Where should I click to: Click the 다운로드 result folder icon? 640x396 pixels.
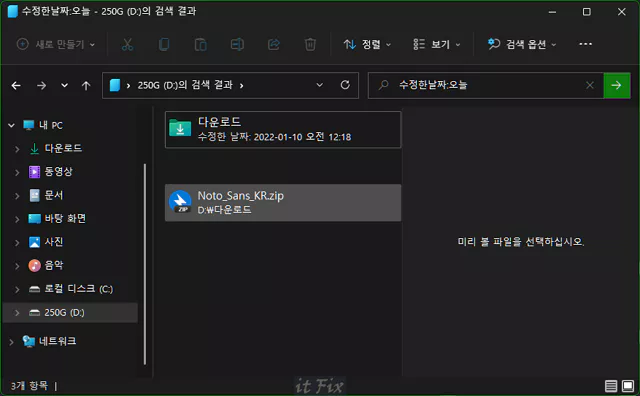point(180,128)
